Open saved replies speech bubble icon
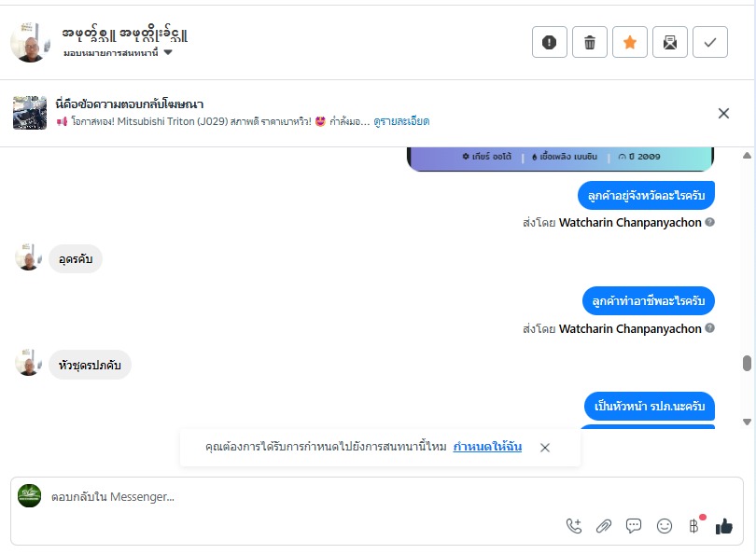756x554 pixels. (x=634, y=526)
